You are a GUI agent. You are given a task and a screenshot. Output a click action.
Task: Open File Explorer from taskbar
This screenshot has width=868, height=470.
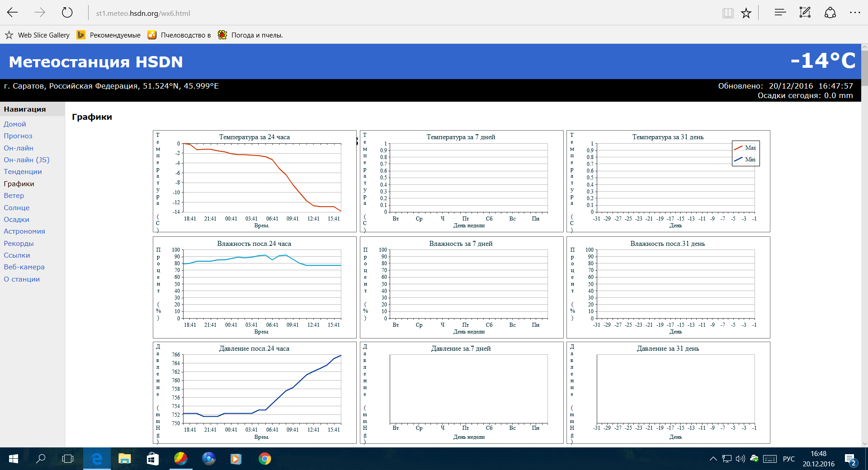[x=124, y=459]
